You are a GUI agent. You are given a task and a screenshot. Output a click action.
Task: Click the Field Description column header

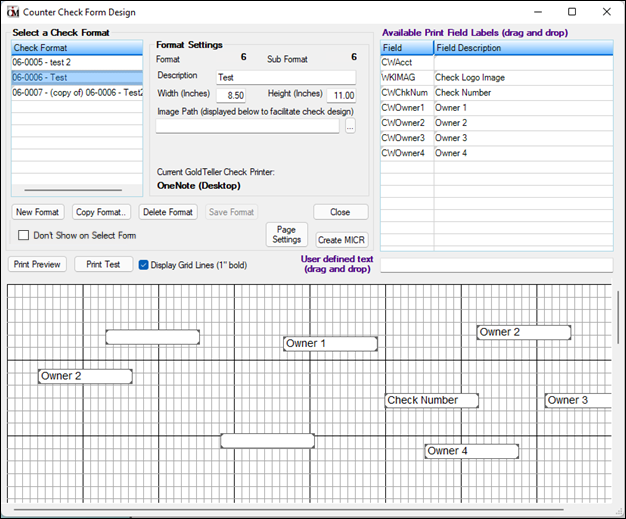523,48
